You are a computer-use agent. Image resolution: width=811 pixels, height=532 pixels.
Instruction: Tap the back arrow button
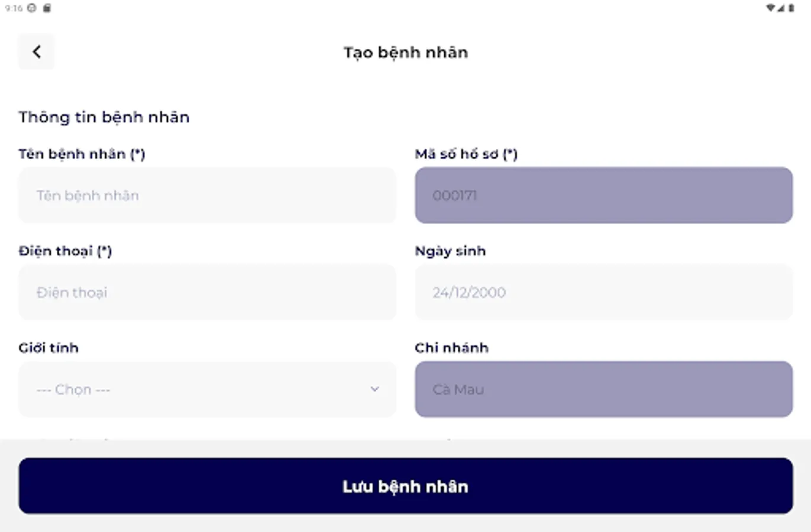[37, 52]
